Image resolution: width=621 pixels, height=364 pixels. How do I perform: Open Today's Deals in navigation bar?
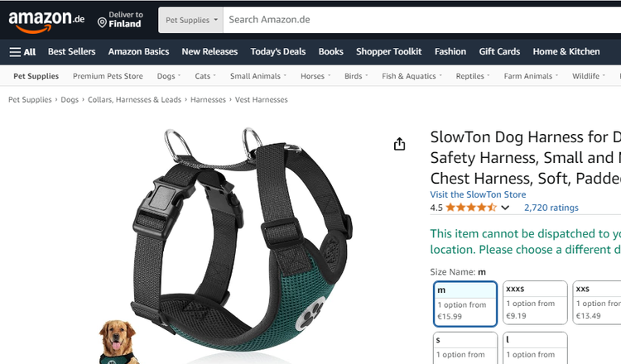point(277,52)
